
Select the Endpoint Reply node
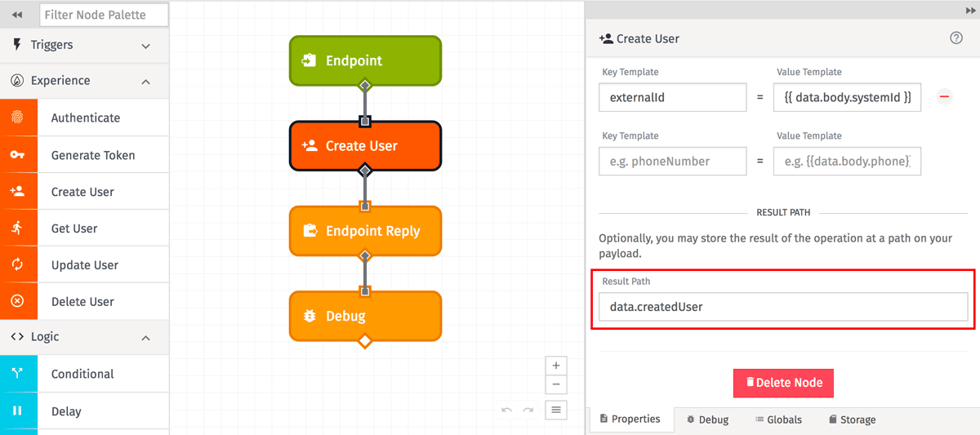pos(365,231)
